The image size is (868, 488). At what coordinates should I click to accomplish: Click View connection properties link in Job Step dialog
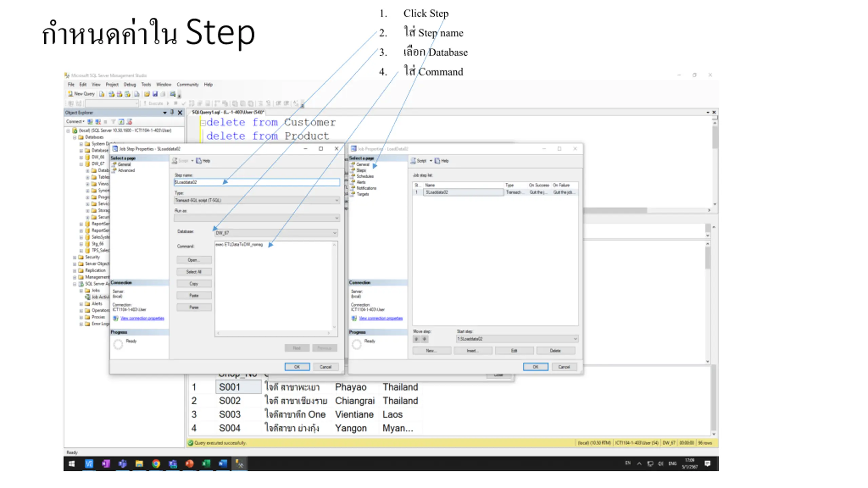(x=142, y=318)
